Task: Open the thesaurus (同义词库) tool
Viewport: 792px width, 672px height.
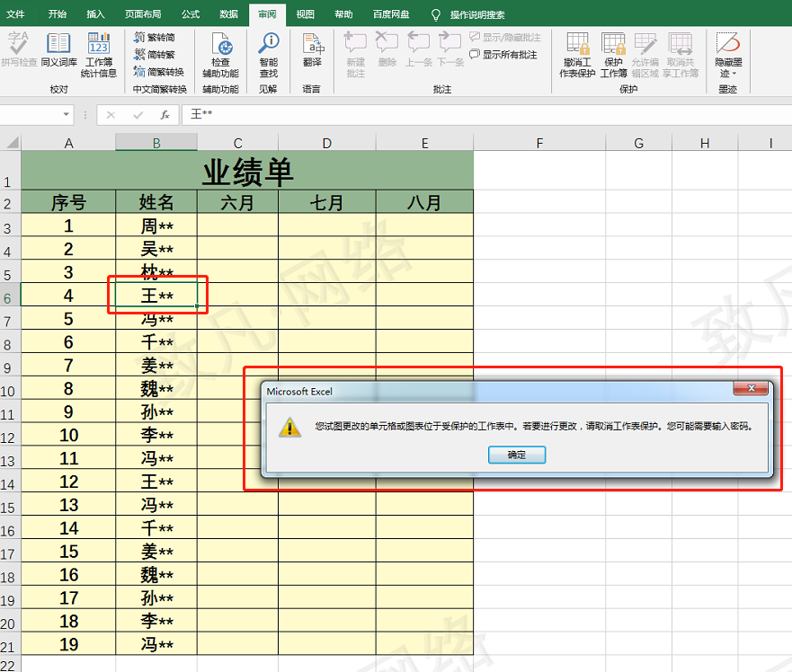Action: 58,49
